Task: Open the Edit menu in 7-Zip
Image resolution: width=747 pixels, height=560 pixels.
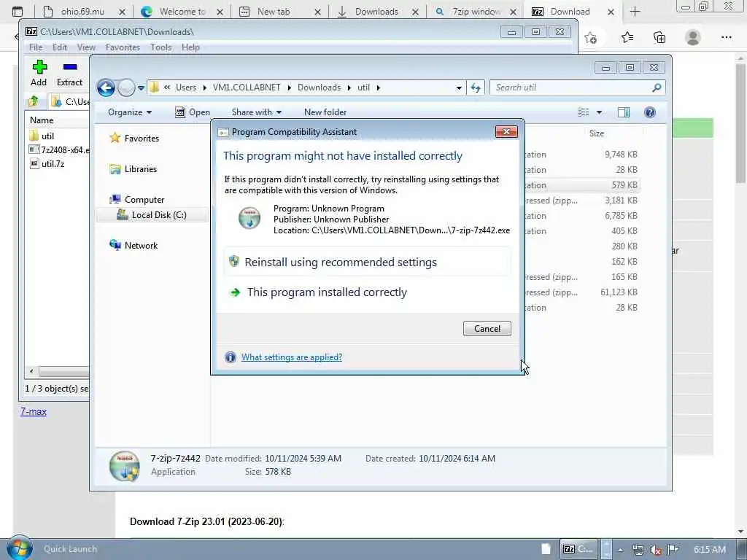Action: coord(60,47)
